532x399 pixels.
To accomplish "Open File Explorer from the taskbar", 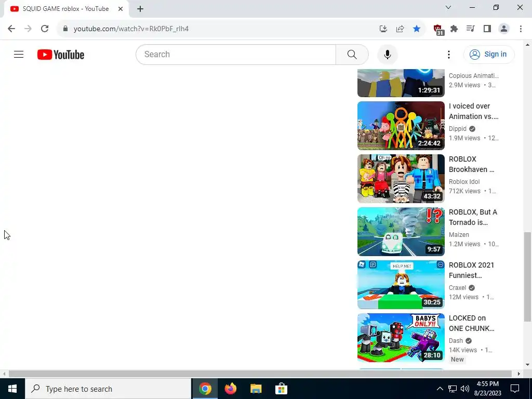I will pos(256,389).
